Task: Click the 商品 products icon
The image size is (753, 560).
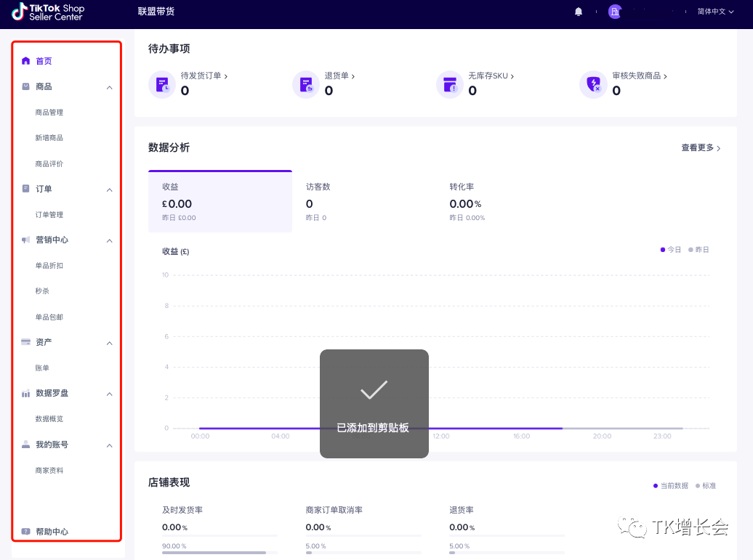Action: pyautogui.click(x=25, y=86)
